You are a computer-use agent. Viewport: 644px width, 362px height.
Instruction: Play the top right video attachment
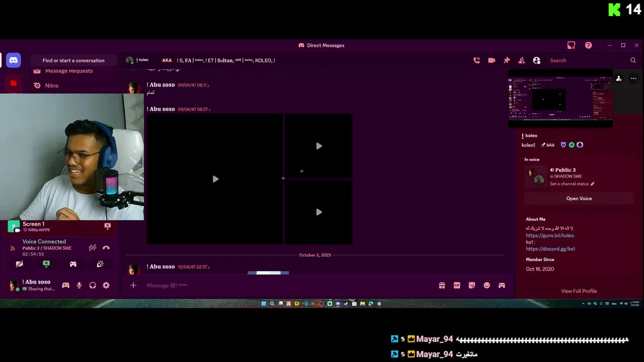point(318,146)
